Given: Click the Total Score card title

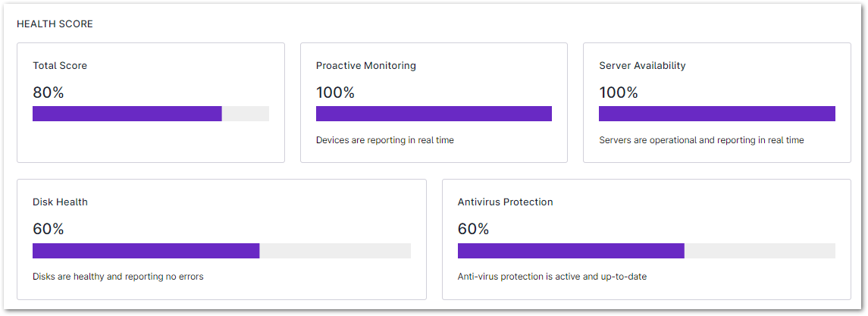Looking at the screenshot, I should [x=60, y=66].
